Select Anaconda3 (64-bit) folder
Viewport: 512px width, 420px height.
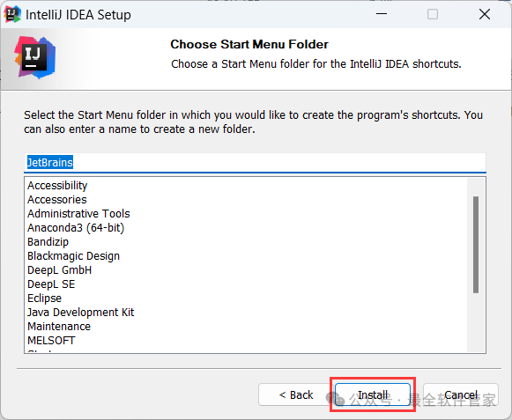pyautogui.click(x=76, y=227)
